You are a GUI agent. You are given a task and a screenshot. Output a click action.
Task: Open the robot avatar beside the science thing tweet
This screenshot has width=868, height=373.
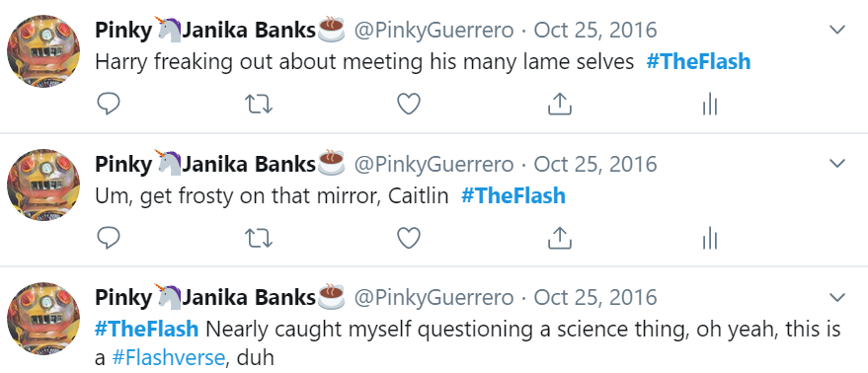43,318
